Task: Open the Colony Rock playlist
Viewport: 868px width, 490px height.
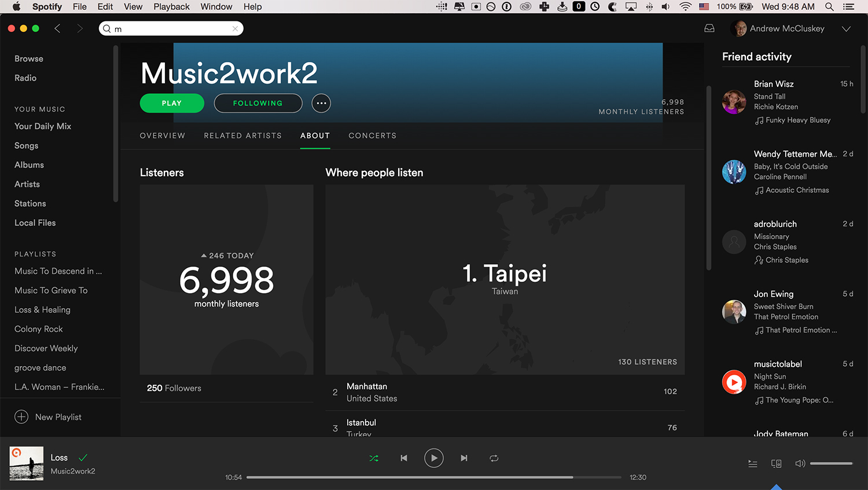Action: point(39,329)
